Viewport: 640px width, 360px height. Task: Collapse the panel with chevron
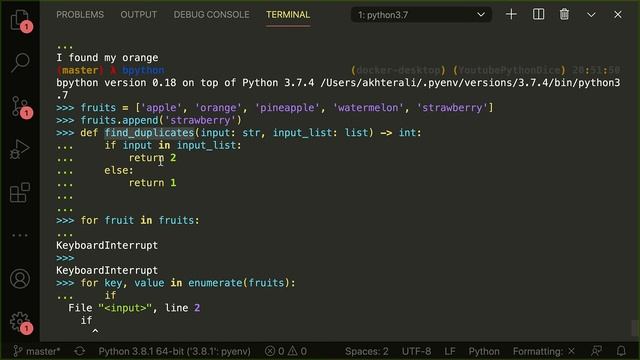tap(591, 15)
